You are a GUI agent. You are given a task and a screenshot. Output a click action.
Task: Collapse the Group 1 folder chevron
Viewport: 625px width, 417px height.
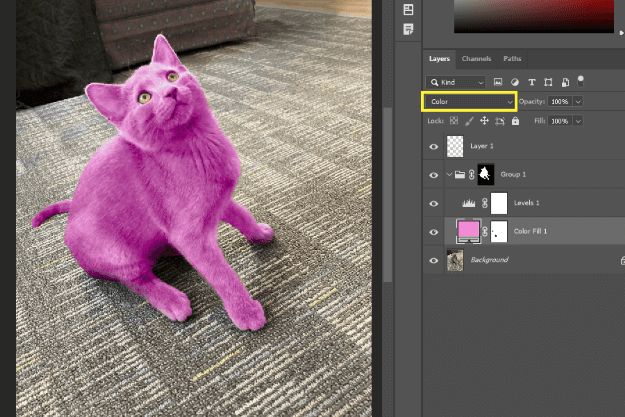(x=449, y=174)
